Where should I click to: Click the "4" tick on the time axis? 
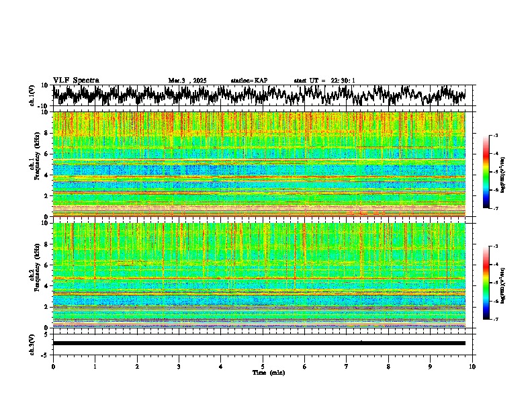coord(221,367)
